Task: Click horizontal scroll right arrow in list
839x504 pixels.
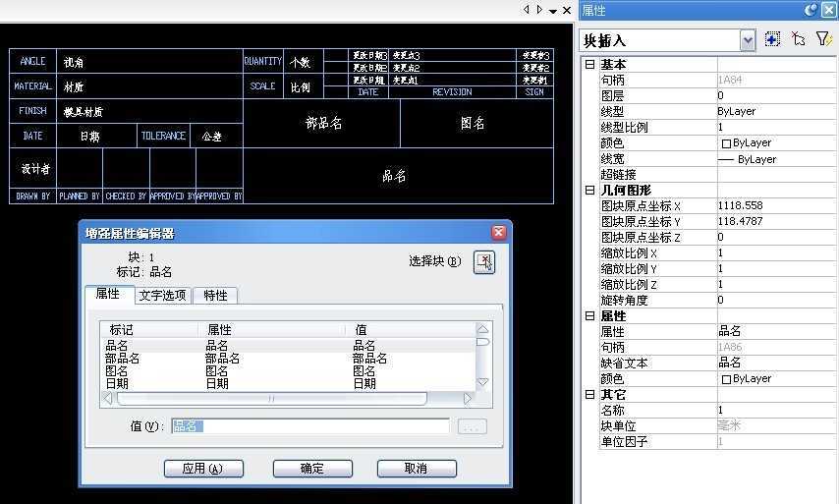Action: click(467, 399)
